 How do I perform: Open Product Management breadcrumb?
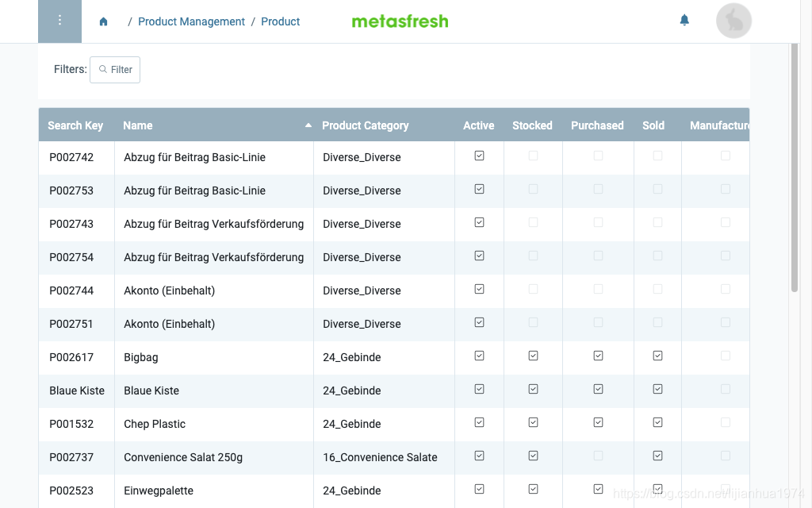(191, 21)
